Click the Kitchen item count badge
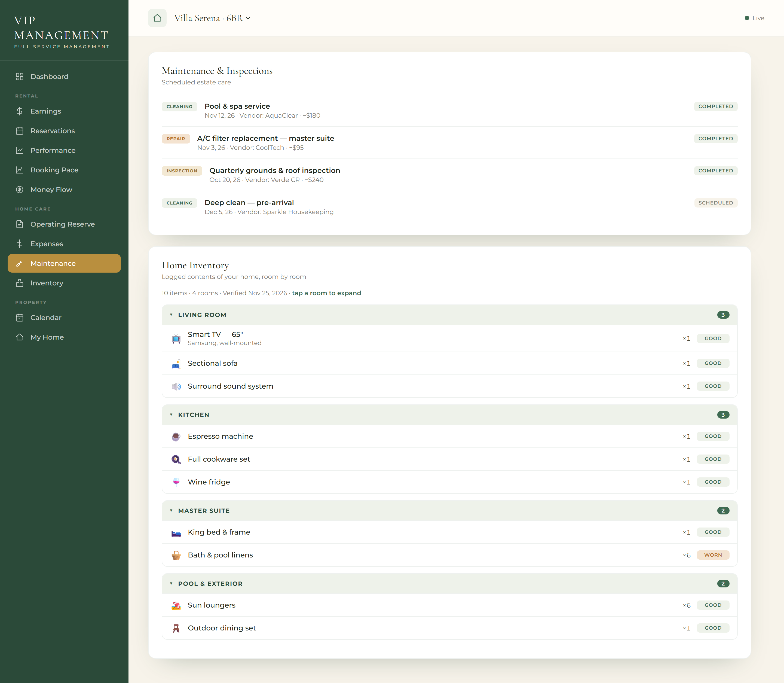This screenshot has width=784, height=683. 723,415
